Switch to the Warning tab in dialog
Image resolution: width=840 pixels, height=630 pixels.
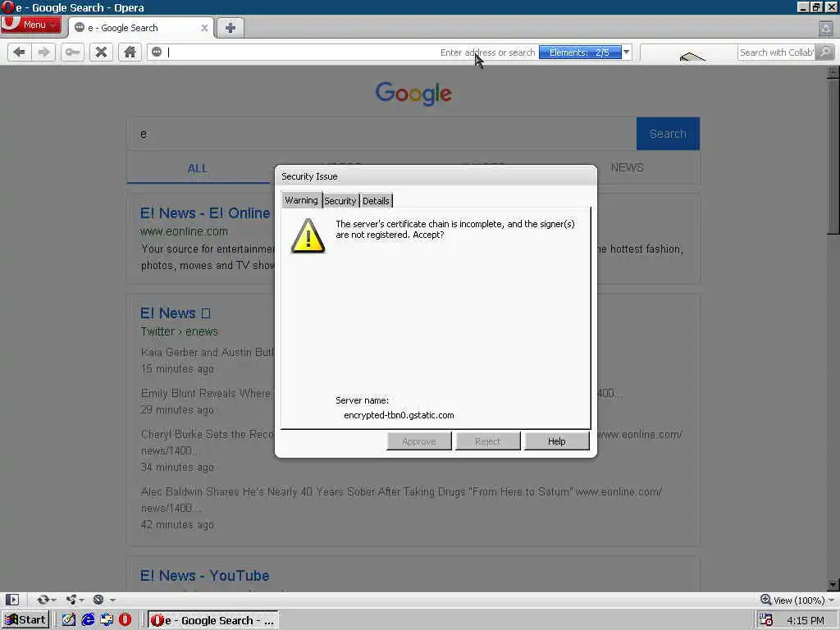pos(301,200)
